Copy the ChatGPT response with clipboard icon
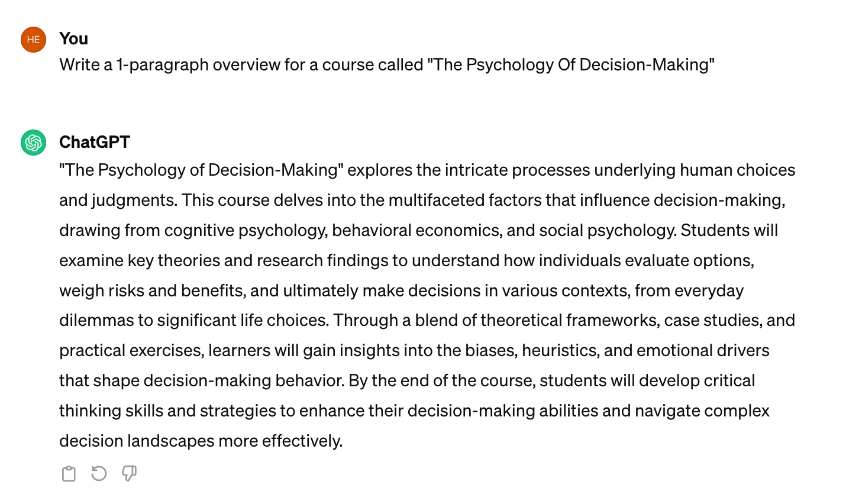The image size is (846, 504). coord(69,474)
